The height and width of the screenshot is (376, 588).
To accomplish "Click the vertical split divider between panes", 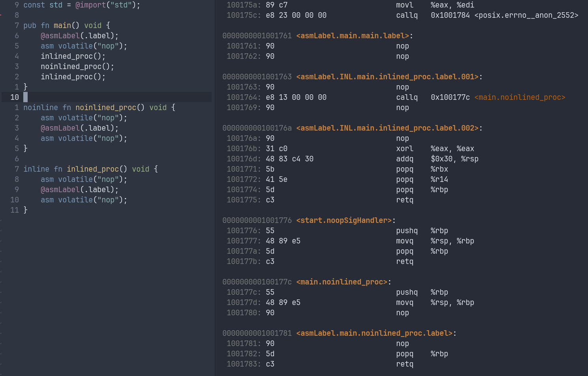I will pos(215,188).
